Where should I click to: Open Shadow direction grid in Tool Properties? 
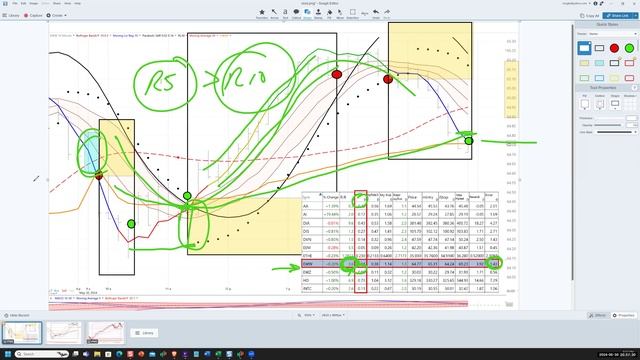tap(630, 104)
